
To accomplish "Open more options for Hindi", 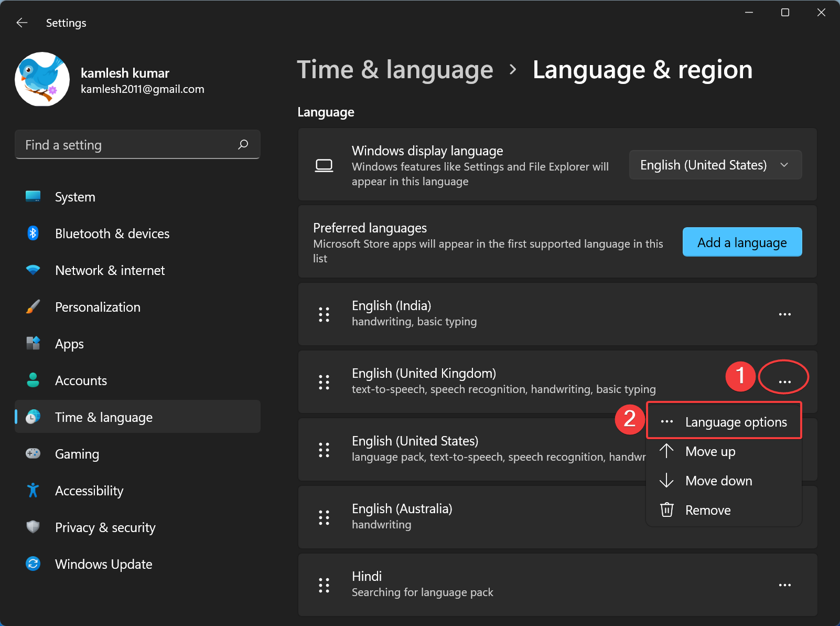I will pos(784,585).
